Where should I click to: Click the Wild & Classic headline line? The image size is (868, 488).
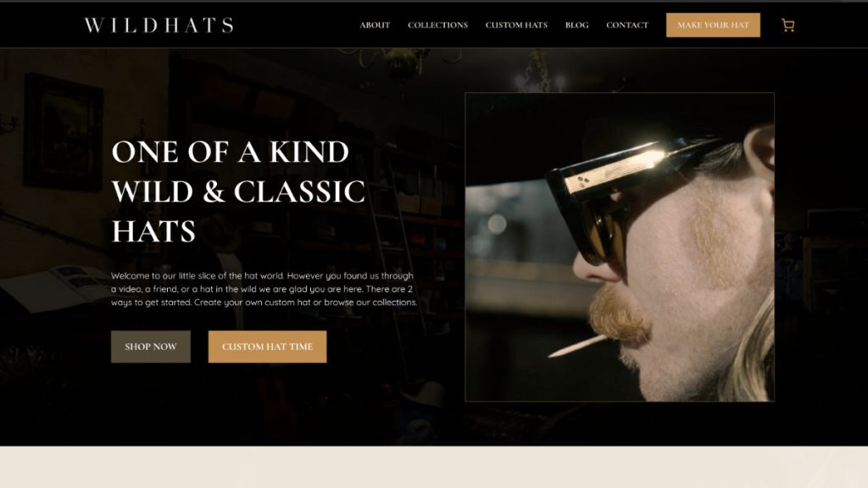point(238,191)
